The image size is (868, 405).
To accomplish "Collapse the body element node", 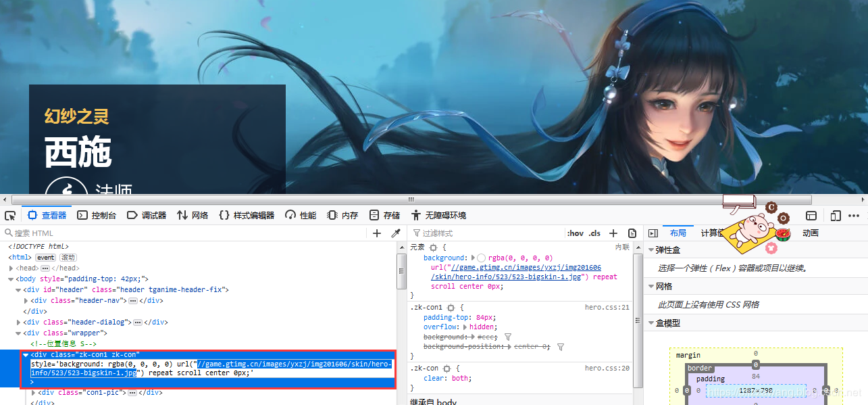I will 11,279.
